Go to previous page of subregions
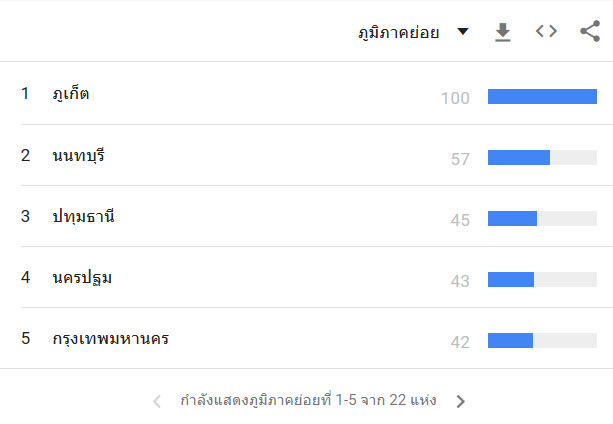This screenshot has width=613, height=424. 157,401
